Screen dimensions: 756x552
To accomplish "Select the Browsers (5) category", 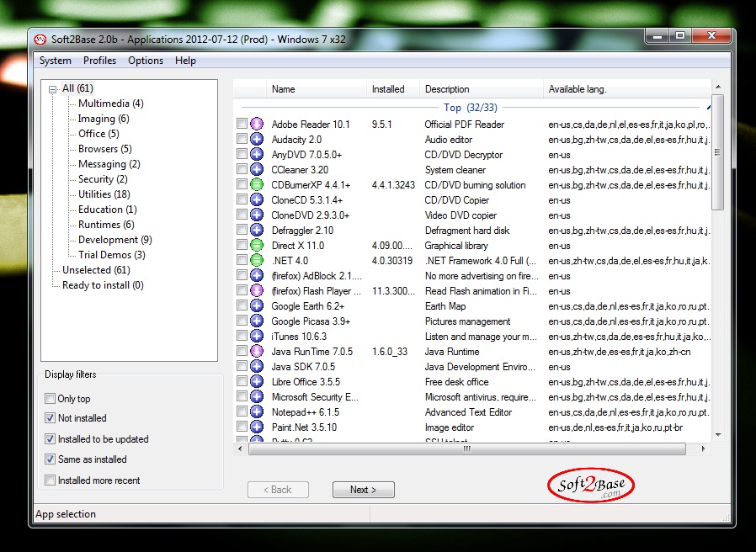I will tap(105, 149).
